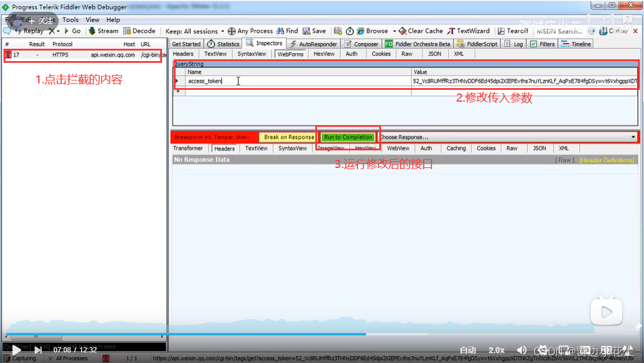Open the Tools menu

(x=70, y=20)
